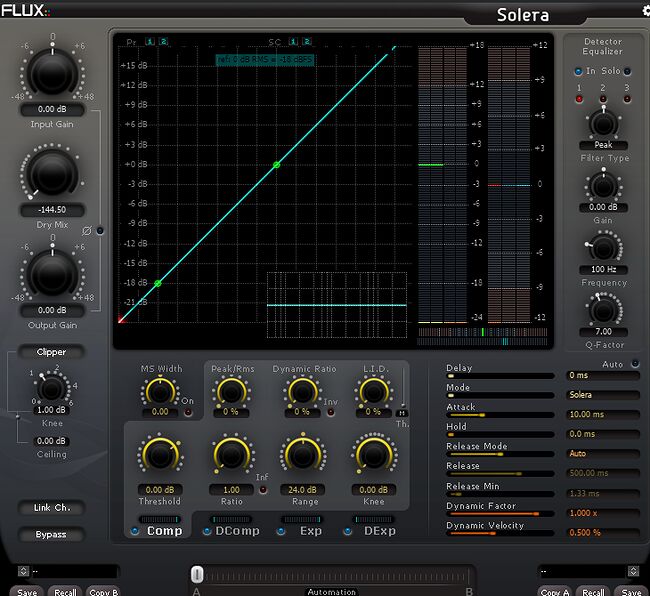Toggle SC channel 2 indicator
The width and height of the screenshot is (650, 596).
click(x=307, y=41)
